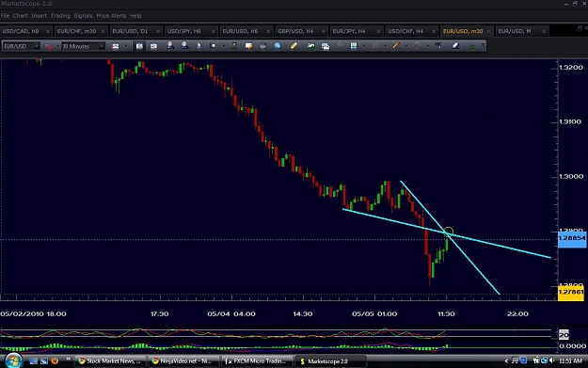Switch to Stock Market News taskbar window
Viewport: 588px width, 368px height.
click(x=109, y=361)
